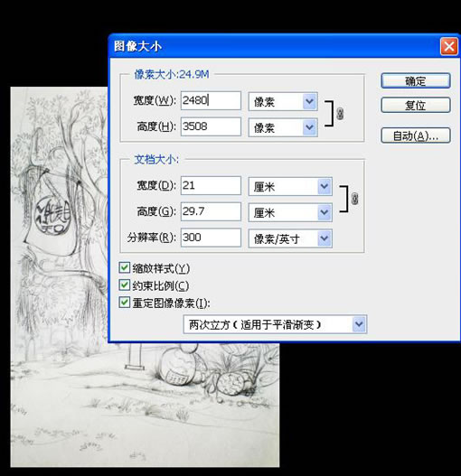Disable the 重定图像像素 checkbox

(x=124, y=303)
